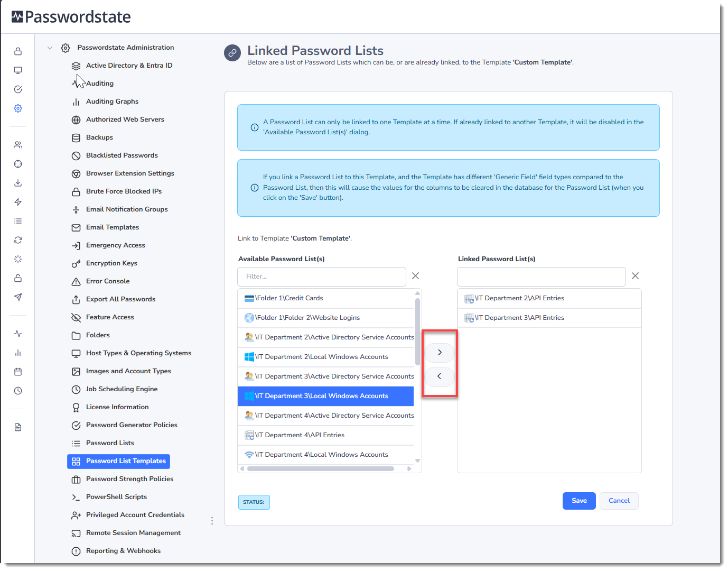Clear the Available Password Lists filter with X

tap(416, 276)
